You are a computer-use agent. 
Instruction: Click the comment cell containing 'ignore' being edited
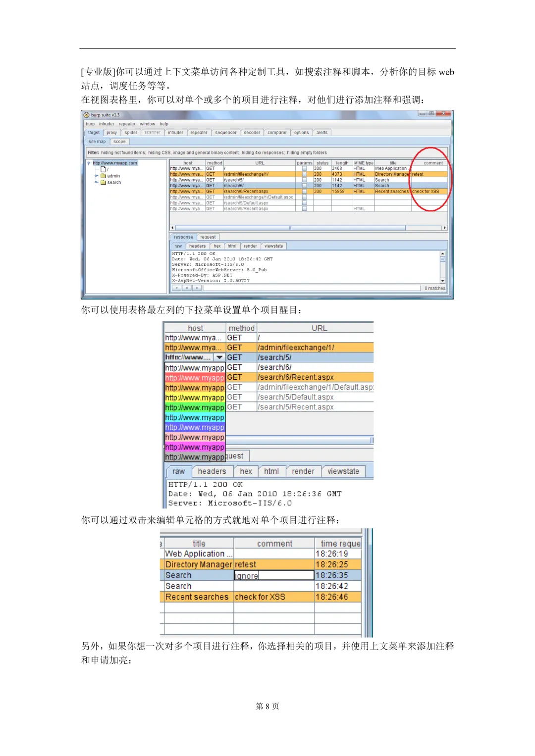pos(274,575)
